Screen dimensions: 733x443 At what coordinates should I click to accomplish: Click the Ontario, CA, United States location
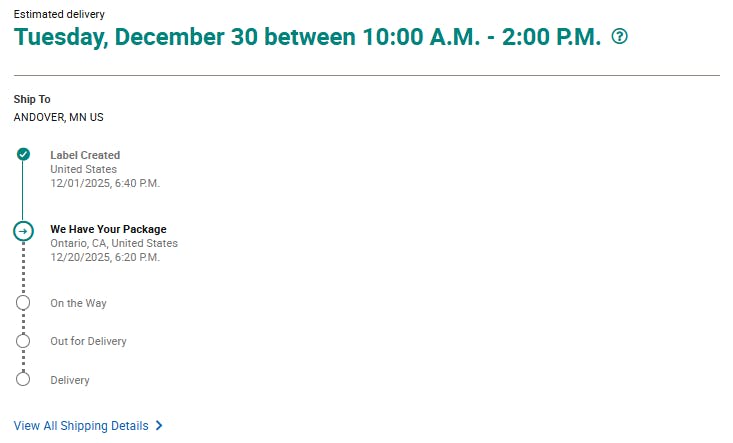pos(114,243)
